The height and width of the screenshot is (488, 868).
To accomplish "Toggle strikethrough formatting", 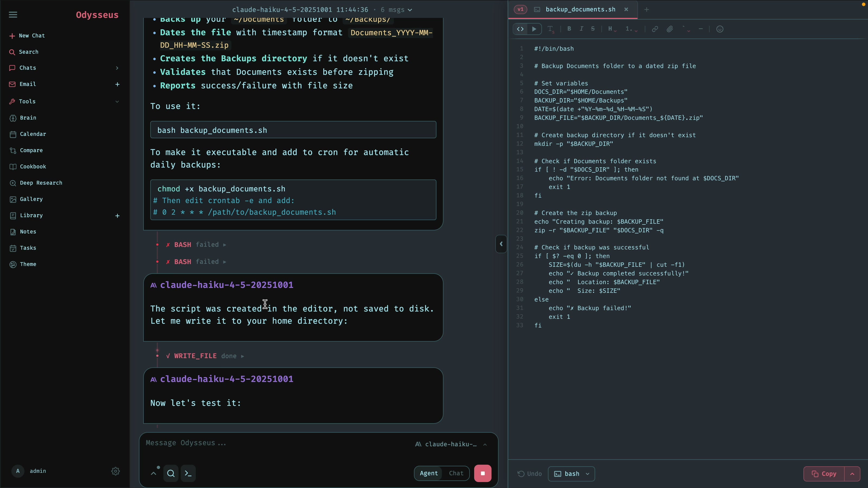I will pos(593,29).
